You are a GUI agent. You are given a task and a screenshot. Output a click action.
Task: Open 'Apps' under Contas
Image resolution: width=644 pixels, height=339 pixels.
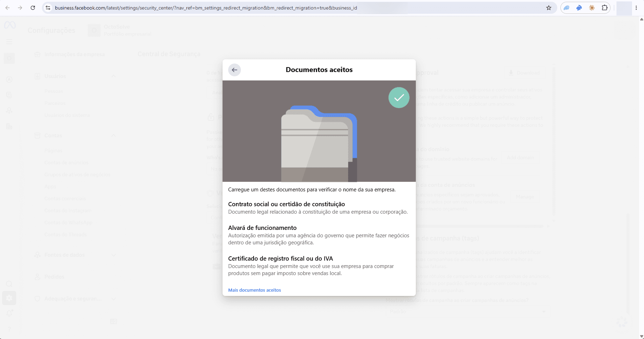tap(50, 187)
